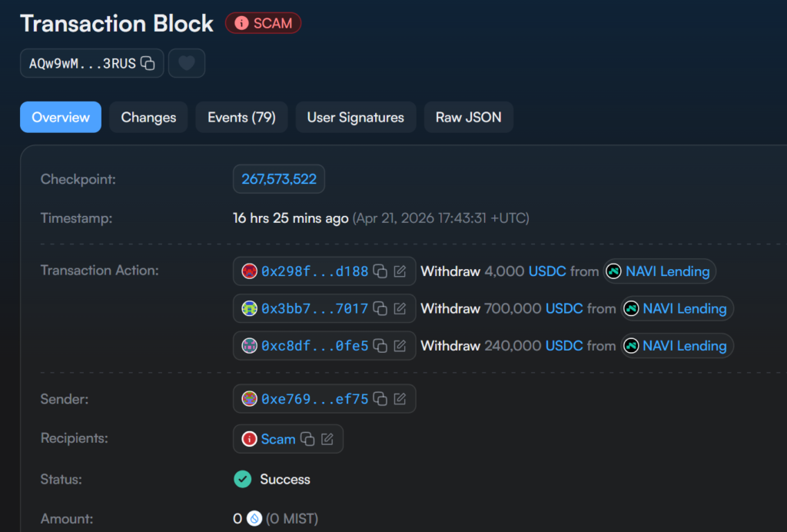Toggle the heart to favorite this transaction

point(186,63)
